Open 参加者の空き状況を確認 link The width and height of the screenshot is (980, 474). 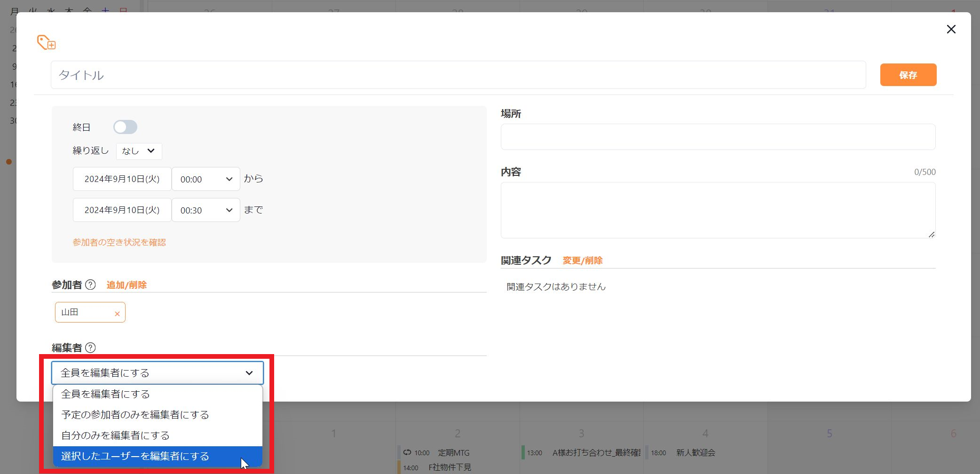coord(119,242)
